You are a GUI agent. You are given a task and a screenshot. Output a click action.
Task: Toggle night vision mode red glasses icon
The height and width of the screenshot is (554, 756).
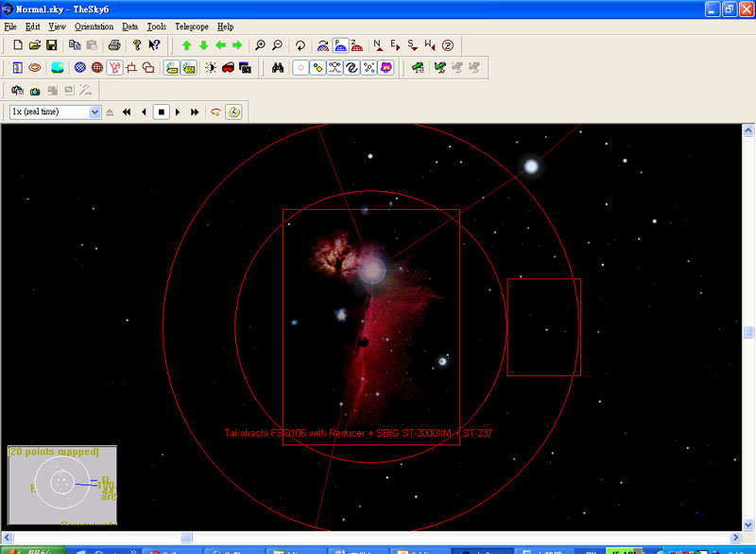click(x=228, y=68)
